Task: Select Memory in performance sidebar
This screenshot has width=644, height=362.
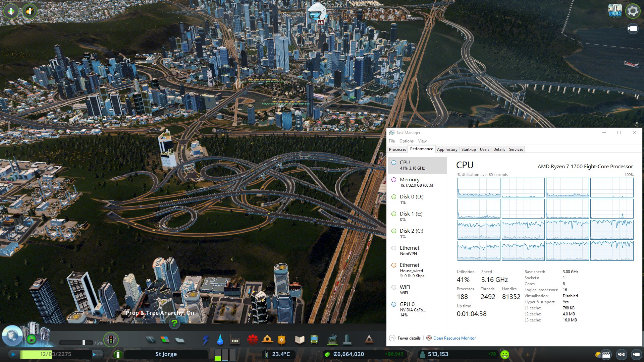Action: [417, 182]
